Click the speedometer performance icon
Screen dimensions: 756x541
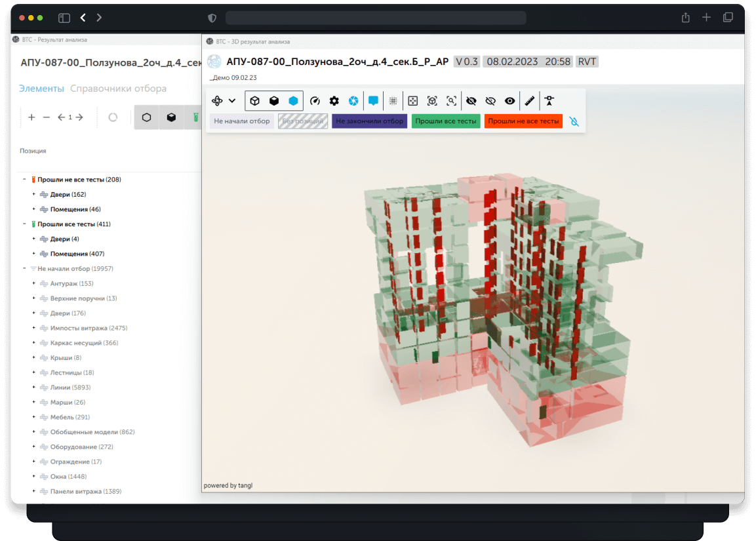[315, 101]
